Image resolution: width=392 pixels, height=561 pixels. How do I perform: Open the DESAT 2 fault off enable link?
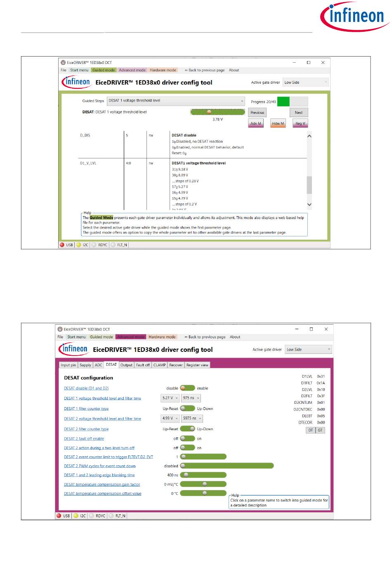(x=84, y=439)
